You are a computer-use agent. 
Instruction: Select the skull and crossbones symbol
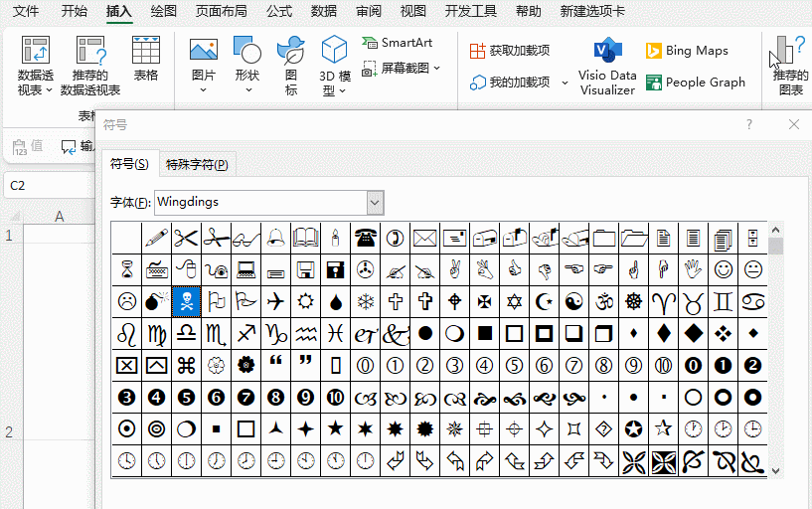pyautogui.click(x=187, y=300)
